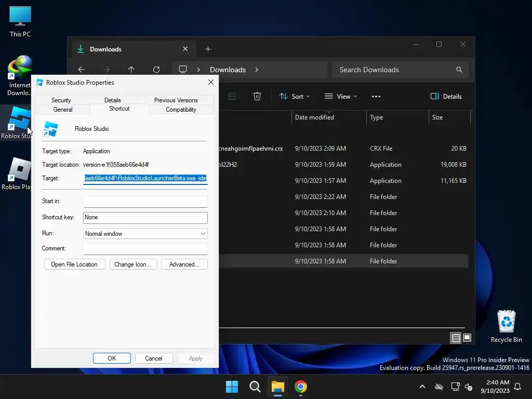532x399 pixels.
Task: Expand chevron after Downloads in address bar
Action: (257, 70)
